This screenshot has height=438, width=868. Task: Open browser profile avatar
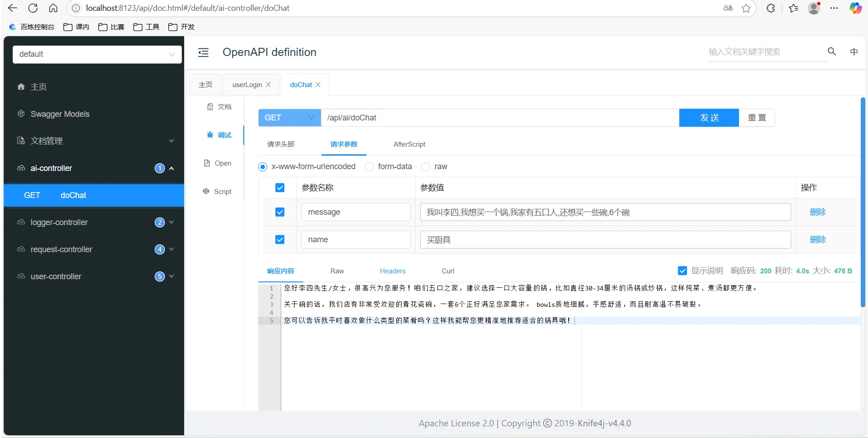[814, 8]
